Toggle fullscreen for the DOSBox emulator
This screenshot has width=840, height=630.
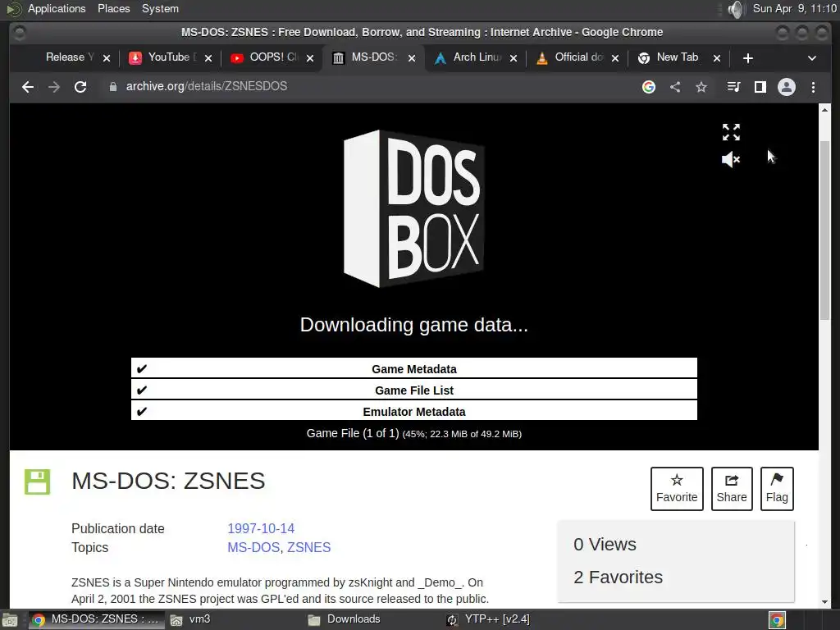point(731,132)
